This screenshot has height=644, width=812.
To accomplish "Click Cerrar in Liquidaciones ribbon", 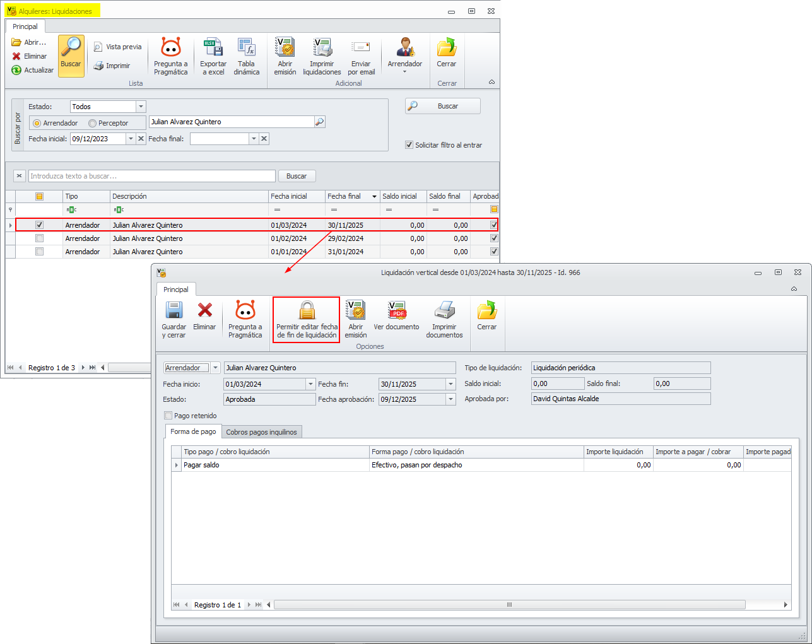I will tap(447, 52).
